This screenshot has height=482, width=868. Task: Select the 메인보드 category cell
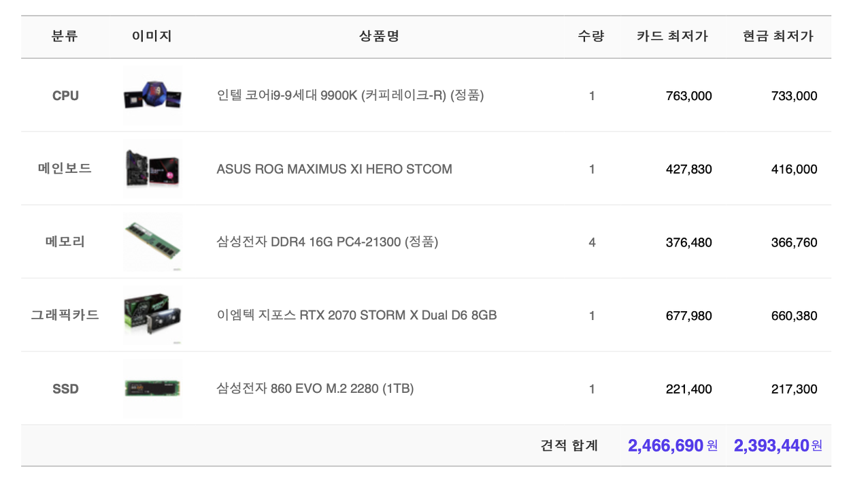[x=65, y=168]
